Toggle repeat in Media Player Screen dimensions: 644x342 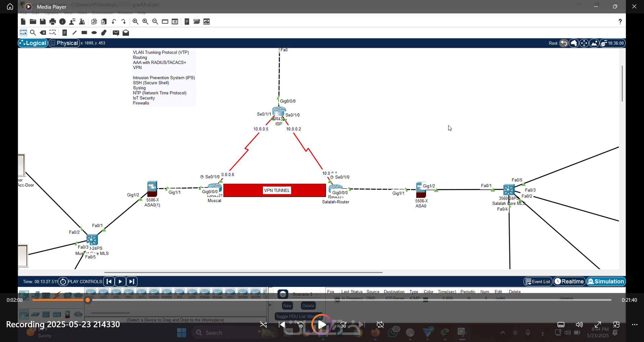[380, 325]
